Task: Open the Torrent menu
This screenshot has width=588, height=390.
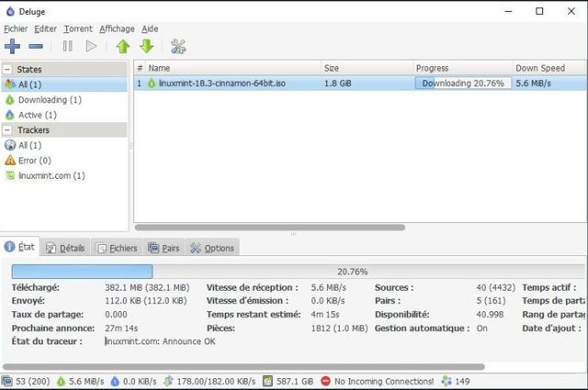Action: (78, 28)
